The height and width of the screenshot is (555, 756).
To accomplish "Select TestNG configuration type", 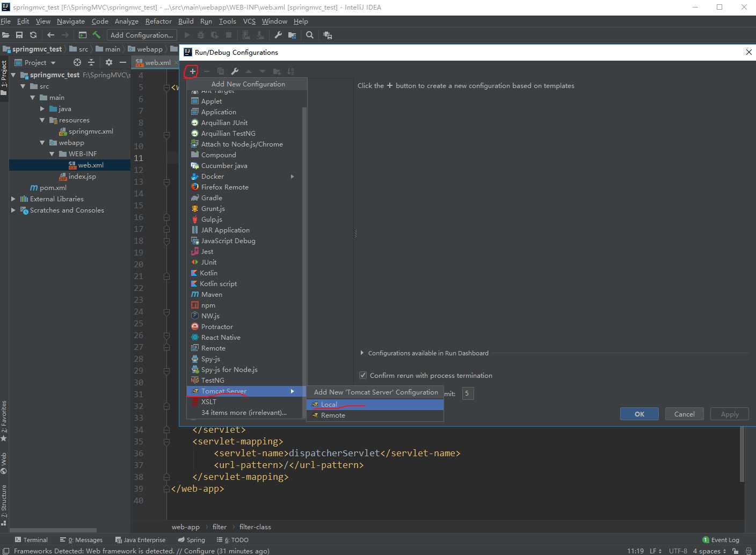I will point(244,381).
